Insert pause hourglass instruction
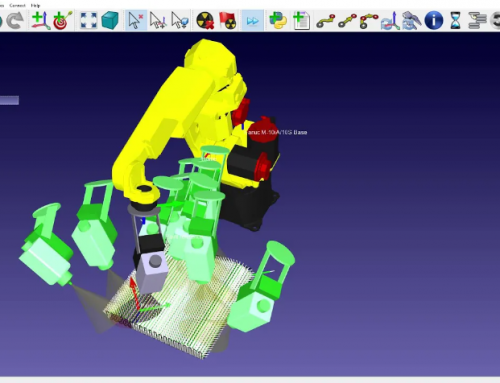The height and width of the screenshot is (383, 500). 455,21
